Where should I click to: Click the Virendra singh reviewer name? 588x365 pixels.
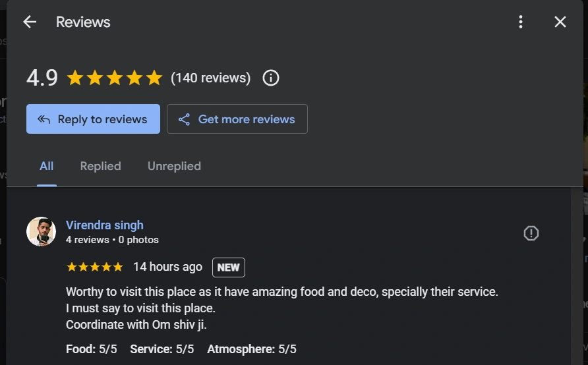click(104, 225)
